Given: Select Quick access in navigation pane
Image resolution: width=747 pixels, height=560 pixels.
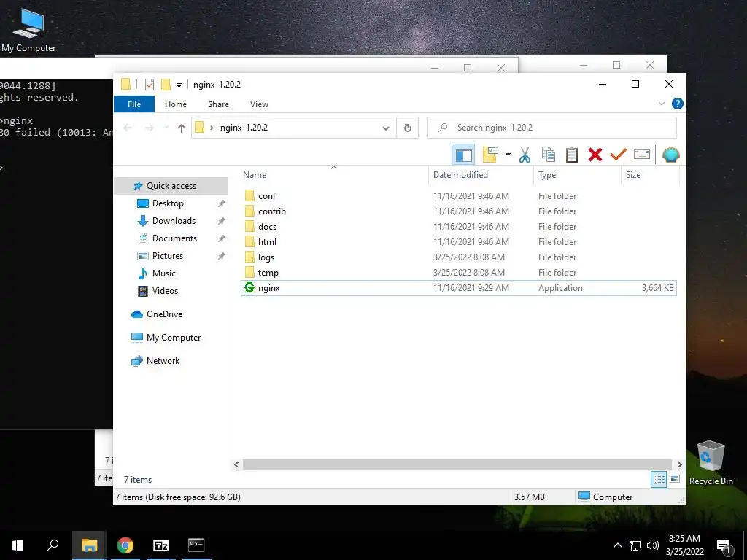Looking at the screenshot, I should pyautogui.click(x=171, y=186).
